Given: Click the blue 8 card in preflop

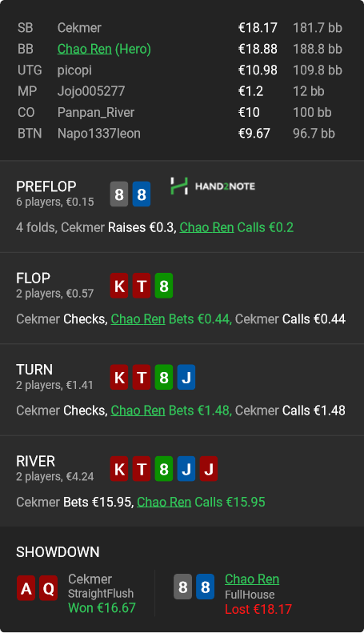Looking at the screenshot, I should (x=142, y=194).
